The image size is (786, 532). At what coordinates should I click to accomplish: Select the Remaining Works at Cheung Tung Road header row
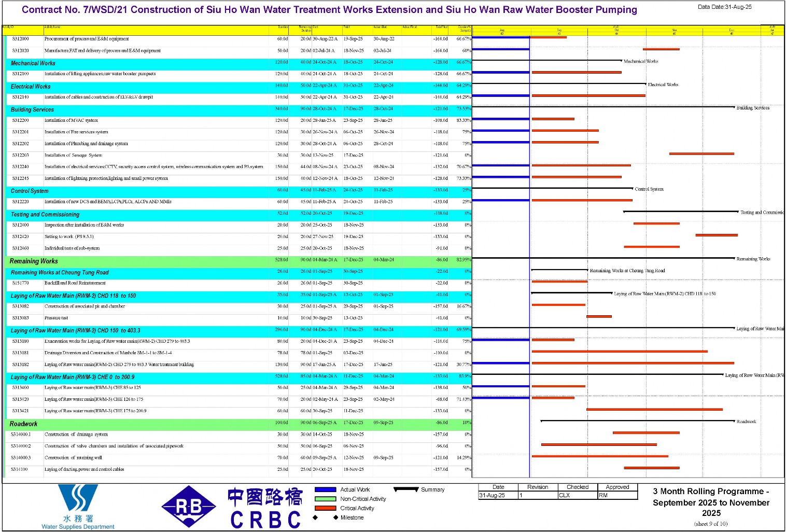238,272
